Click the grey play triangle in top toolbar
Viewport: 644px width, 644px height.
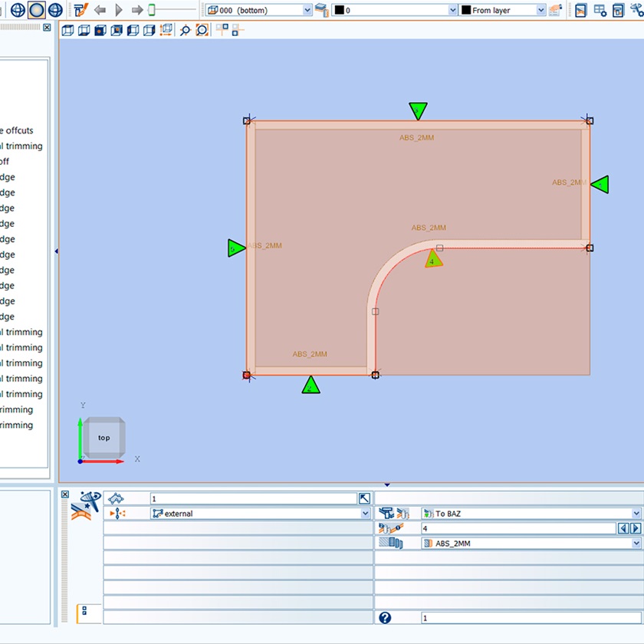pyautogui.click(x=119, y=10)
